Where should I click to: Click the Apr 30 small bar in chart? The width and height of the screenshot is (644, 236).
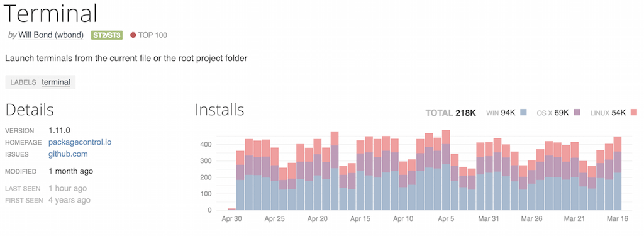pyautogui.click(x=231, y=210)
